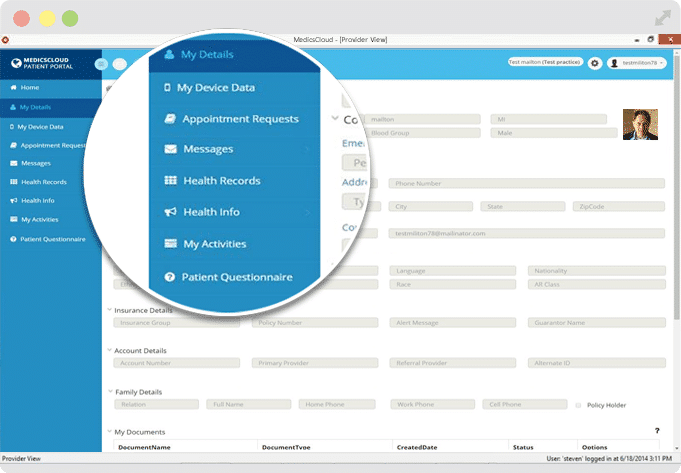681x473 pixels.
Task: Minimize the MedicsCloud Provider View window
Action: pos(637,40)
